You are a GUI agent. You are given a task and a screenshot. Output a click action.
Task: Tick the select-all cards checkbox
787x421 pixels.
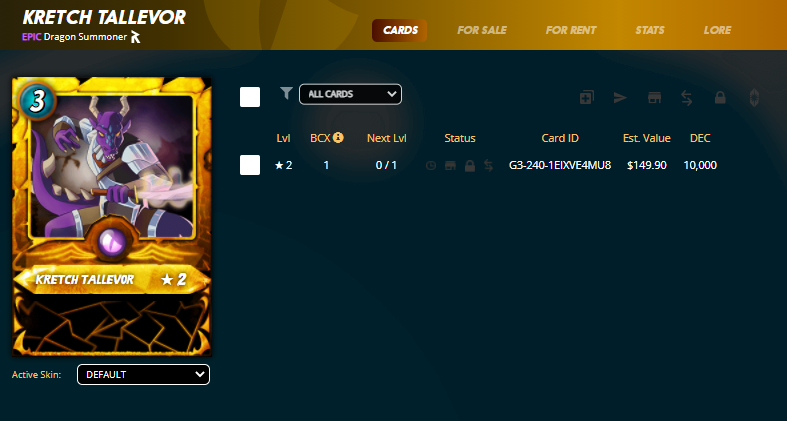(250, 97)
